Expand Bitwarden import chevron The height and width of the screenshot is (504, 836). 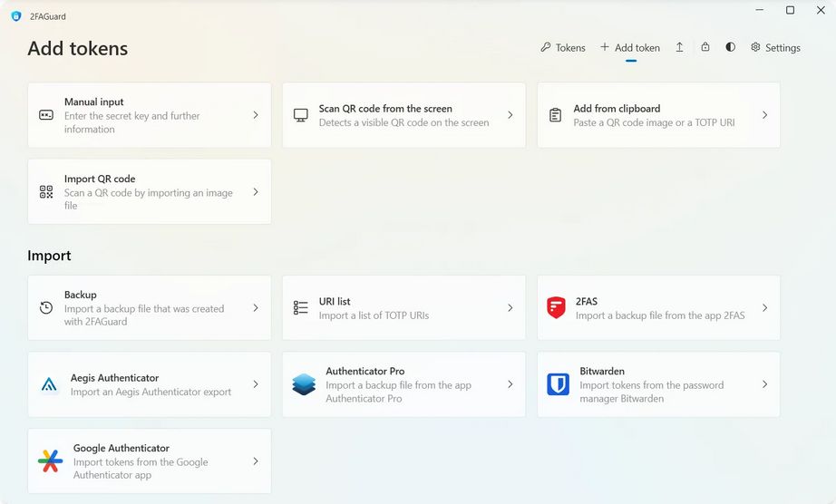[x=765, y=384]
